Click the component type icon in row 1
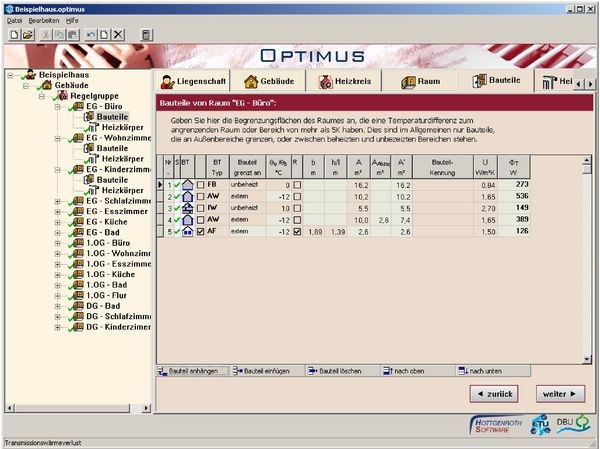The width and height of the screenshot is (600, 449). click(x=187, y=185)
